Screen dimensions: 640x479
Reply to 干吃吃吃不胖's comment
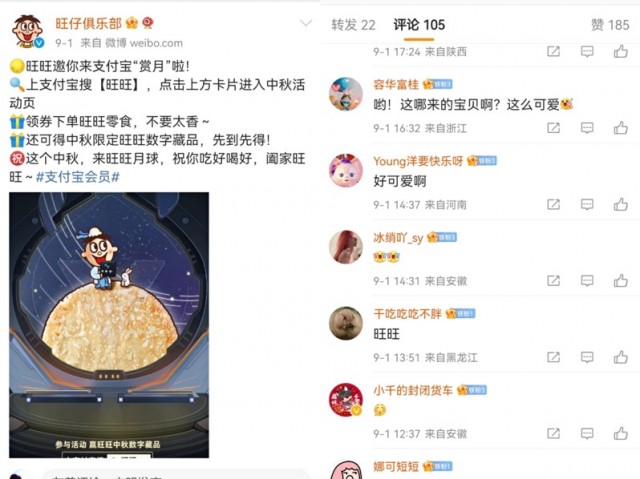587,357
